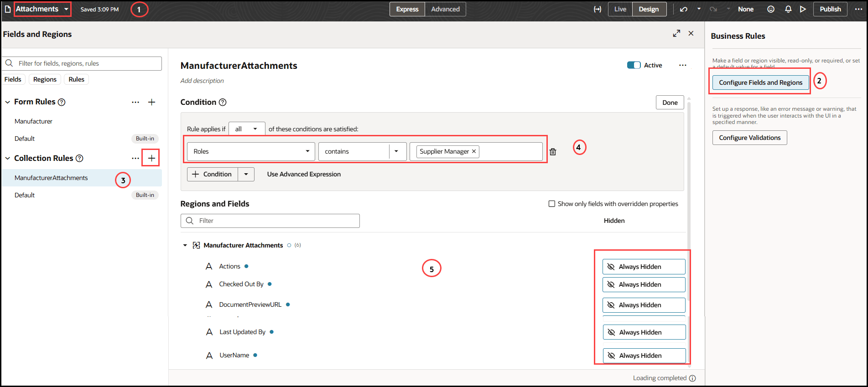Open the Roles attribute dropdown
The width and height of the screenshot is (868, 387).
251,151
